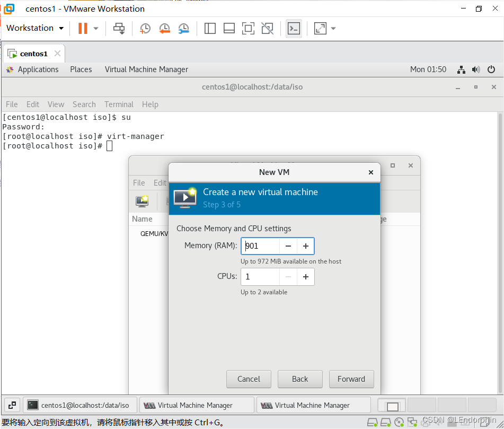Click Forward to go to step 4

click(x=351, y=379)
